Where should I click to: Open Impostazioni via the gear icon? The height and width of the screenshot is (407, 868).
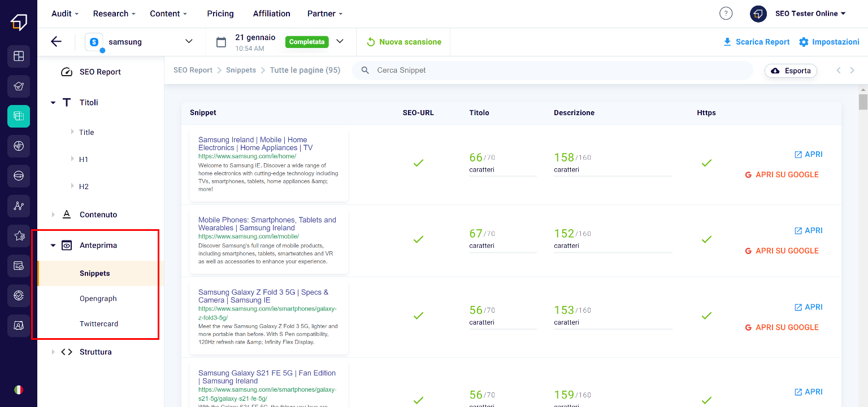pos(828,41)
